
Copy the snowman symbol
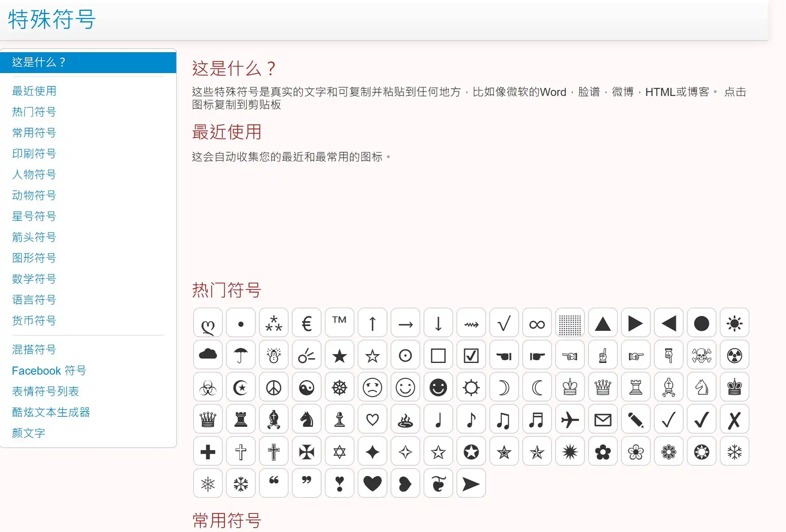pos(274,355)
